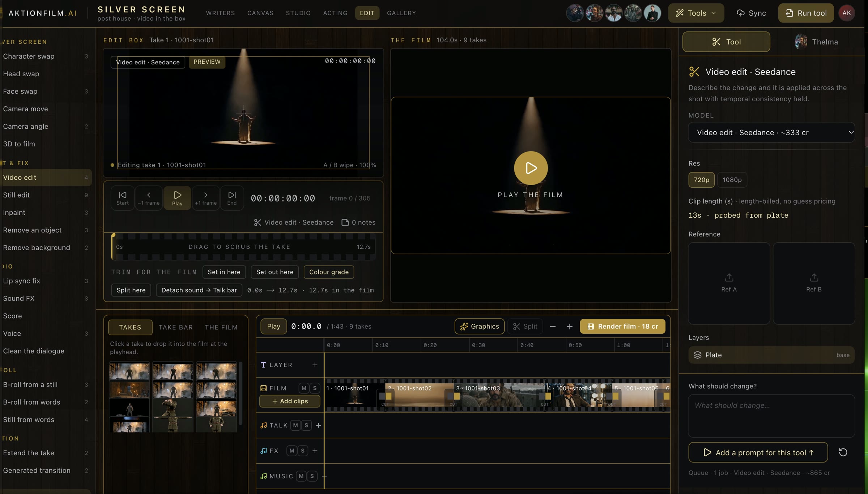
Task: Select the first cast avatar in the header
Action: click(575, 13)
